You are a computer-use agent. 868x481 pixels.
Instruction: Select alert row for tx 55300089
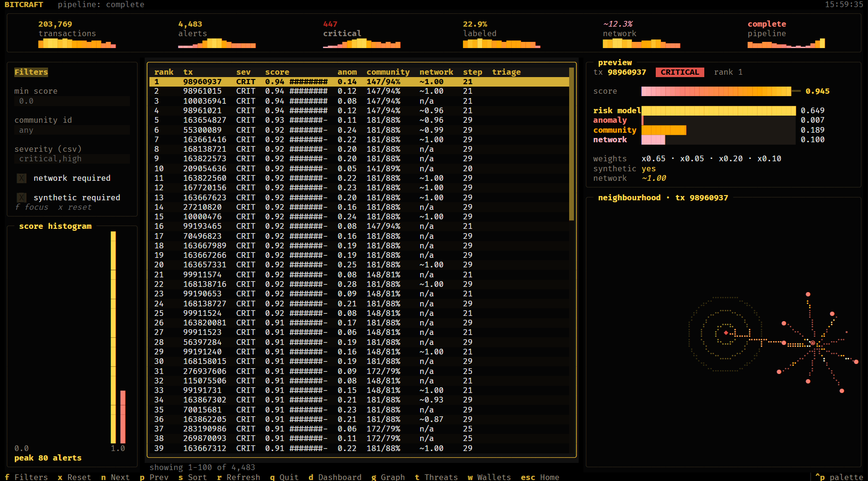pos(359,130)
